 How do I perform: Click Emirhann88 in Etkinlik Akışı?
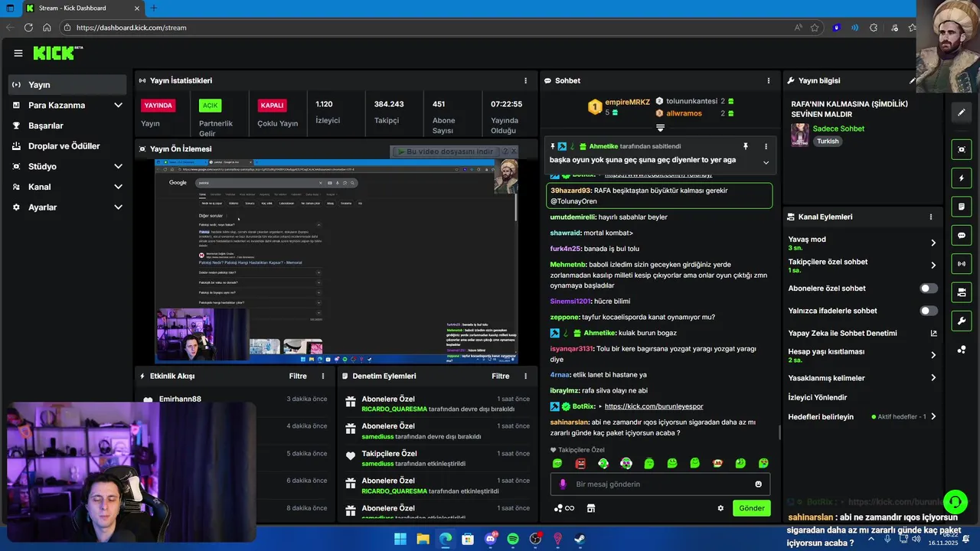180,399
